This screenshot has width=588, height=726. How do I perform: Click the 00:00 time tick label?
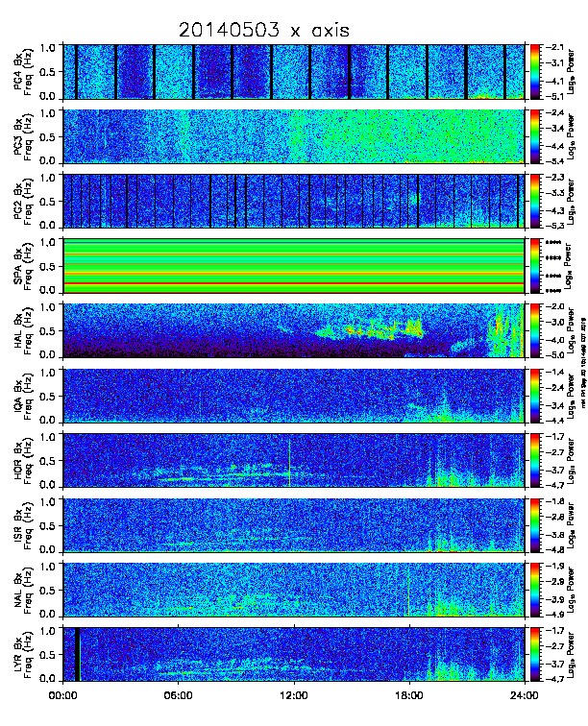62,695
